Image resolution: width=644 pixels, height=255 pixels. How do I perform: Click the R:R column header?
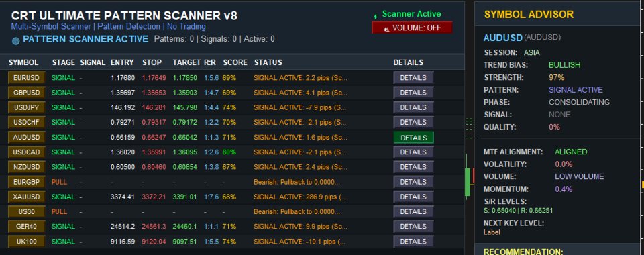click(211, 63)
